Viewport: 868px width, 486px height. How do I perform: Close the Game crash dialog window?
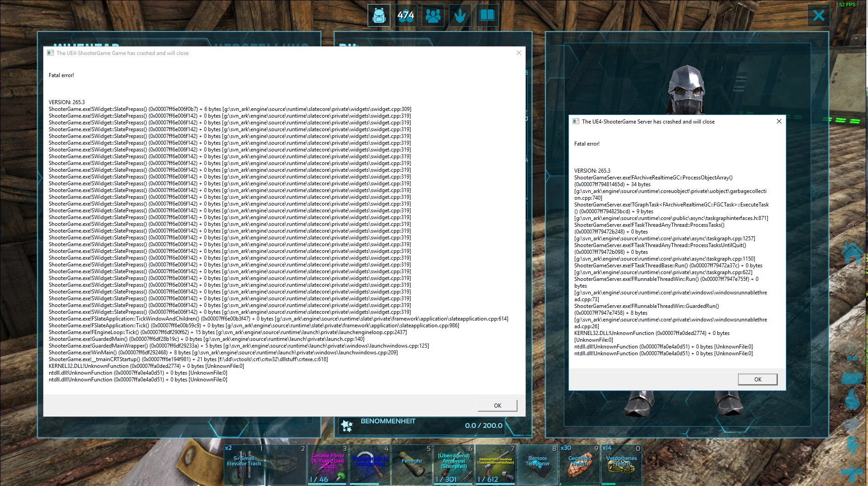(x=519, y=53)
